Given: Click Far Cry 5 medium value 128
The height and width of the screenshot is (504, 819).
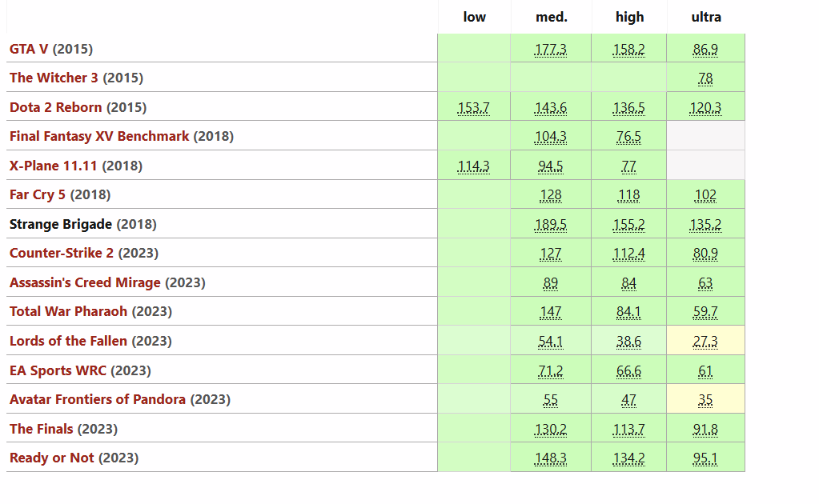Looking at the screenshot, I should point(551,195).
